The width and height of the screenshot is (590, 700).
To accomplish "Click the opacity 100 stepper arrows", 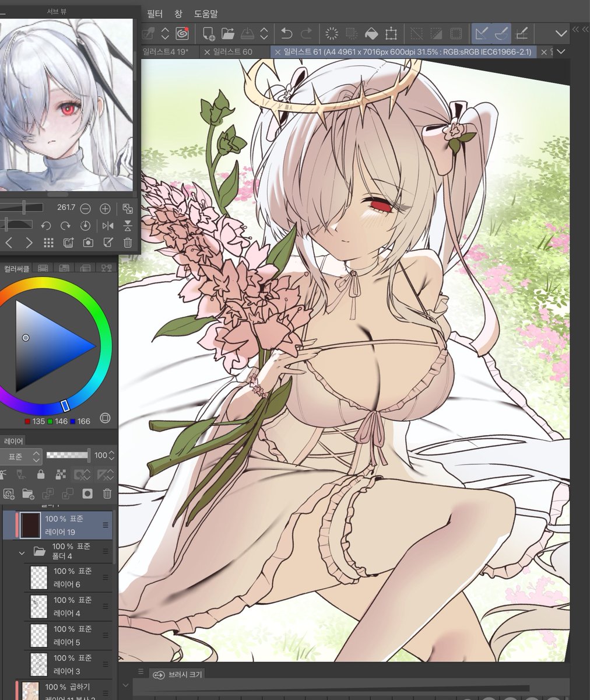I will (x=112, y=456).
